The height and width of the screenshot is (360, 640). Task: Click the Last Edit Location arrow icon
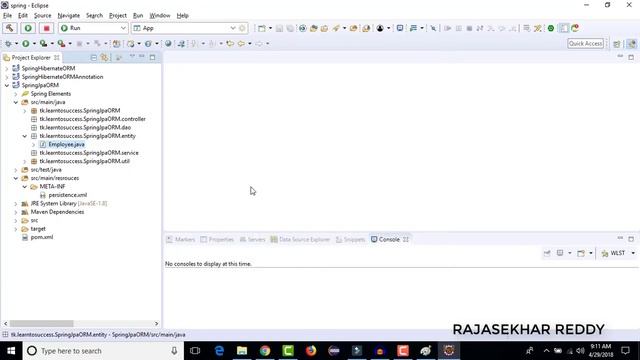230,43
